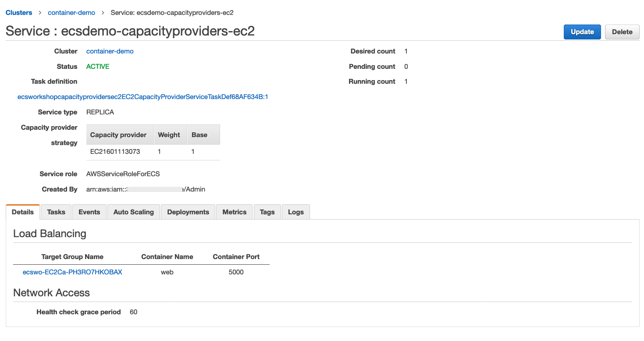644x341 pixels.
Task: Open target group ecswo-EC2Ca-PH3RO7HKOBAX
Action: coord(72,272)
